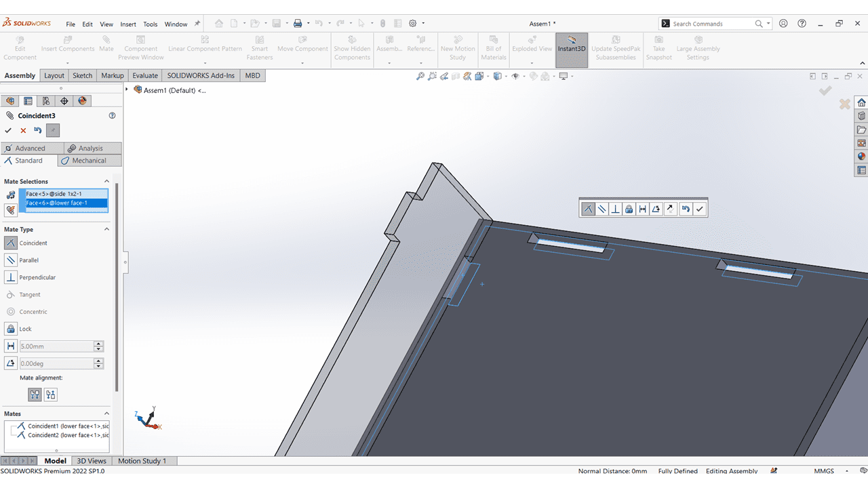Open the DimXpertManager crosshair tab
This screenshot has width=868, height=488.
click(x=64, y=101)
